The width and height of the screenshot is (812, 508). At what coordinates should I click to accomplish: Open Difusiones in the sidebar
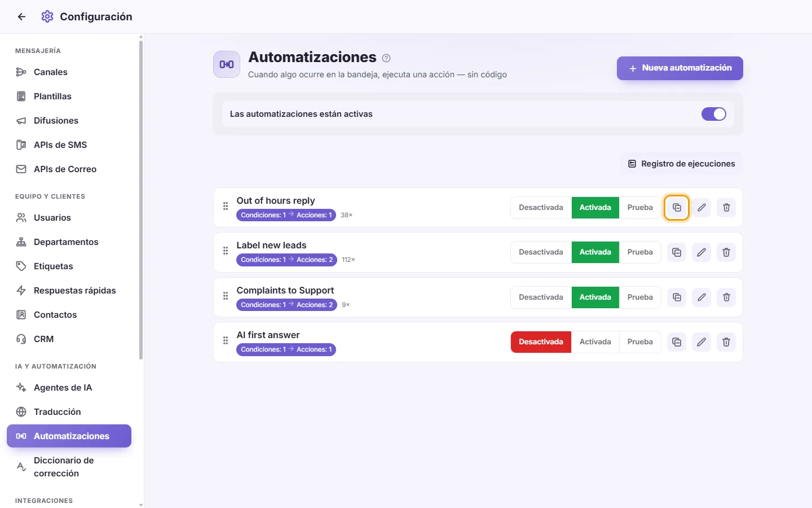click(69, 121)
